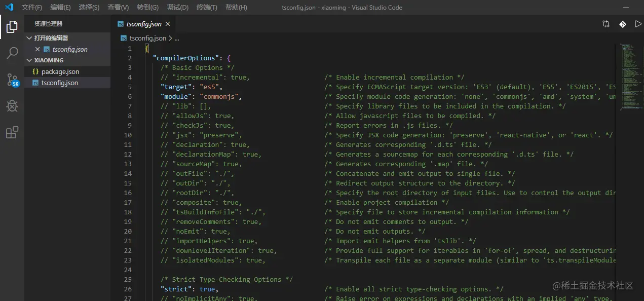The image size is (644, 301).
Task: Click the braces icon beside package.json
Action: tap(35, 71)
